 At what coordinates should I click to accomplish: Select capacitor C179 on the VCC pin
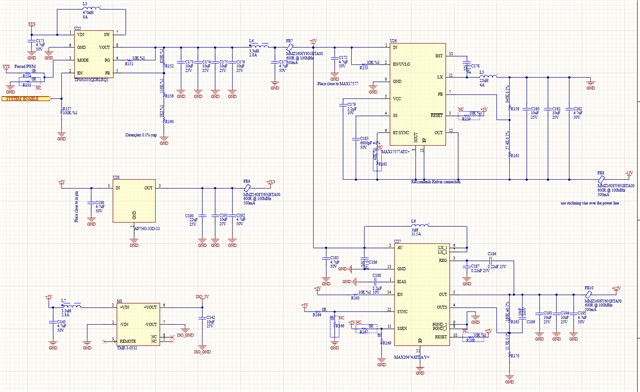click(x=343, y=105)
